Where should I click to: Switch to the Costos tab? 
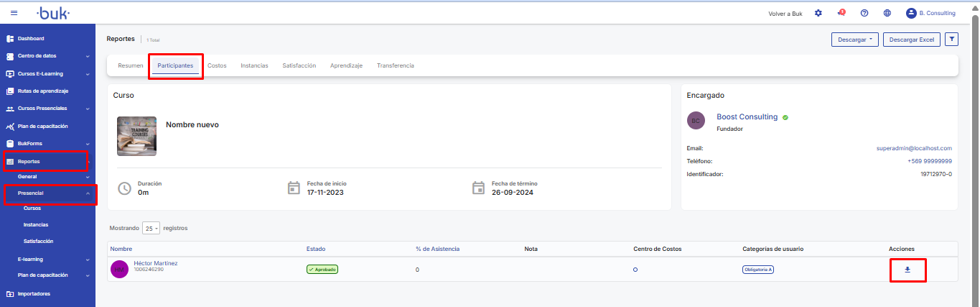(x=217, y=65)
